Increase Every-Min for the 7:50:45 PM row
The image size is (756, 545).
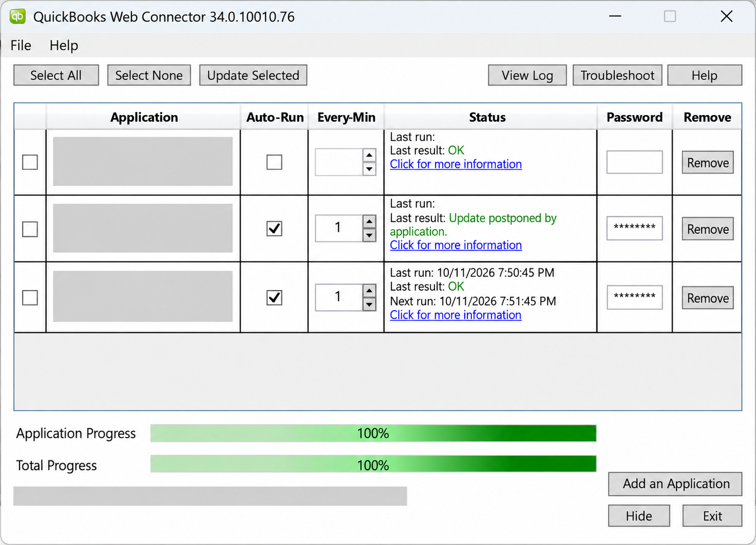[x=369, y=291]
